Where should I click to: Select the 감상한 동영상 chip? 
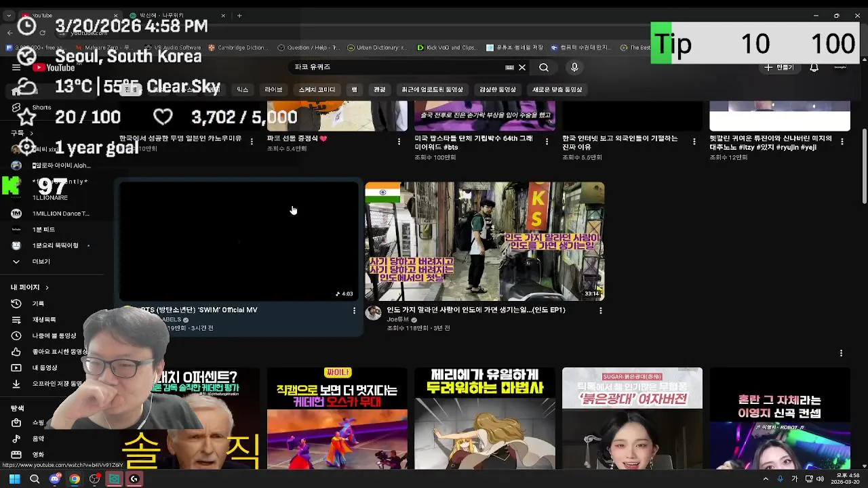point(498,89)
